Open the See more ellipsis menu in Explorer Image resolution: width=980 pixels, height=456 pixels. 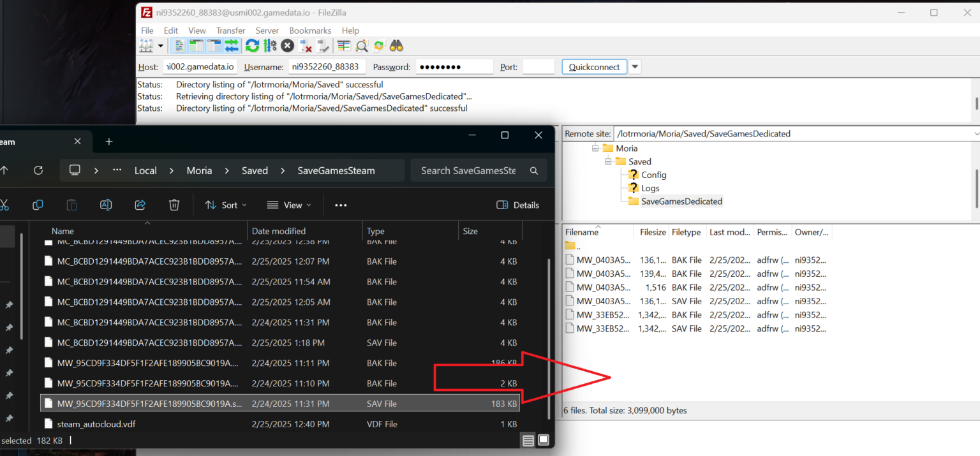(341, 205)
